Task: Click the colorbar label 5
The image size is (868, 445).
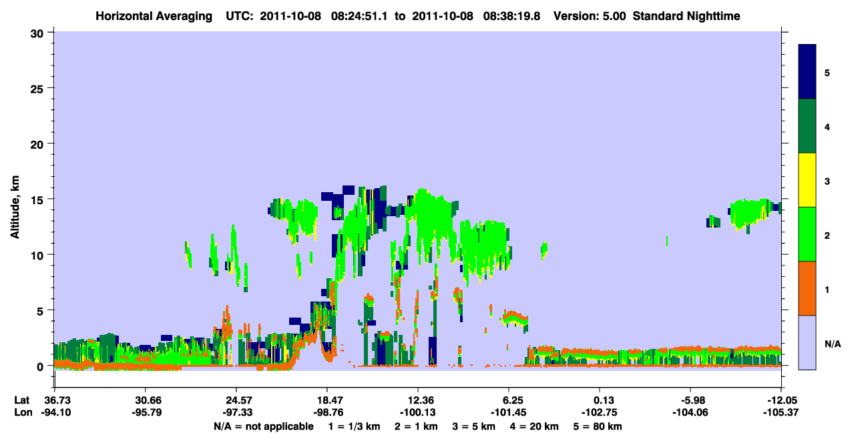Action: (827, 72)
